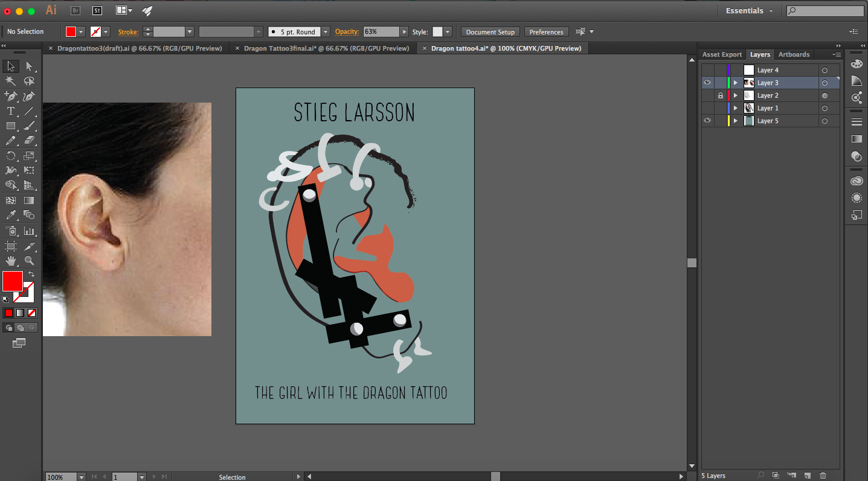This screenshot has height=481, width=868.
Task: Open the fill color dropdown in control bar
Action: coord(81,32)
